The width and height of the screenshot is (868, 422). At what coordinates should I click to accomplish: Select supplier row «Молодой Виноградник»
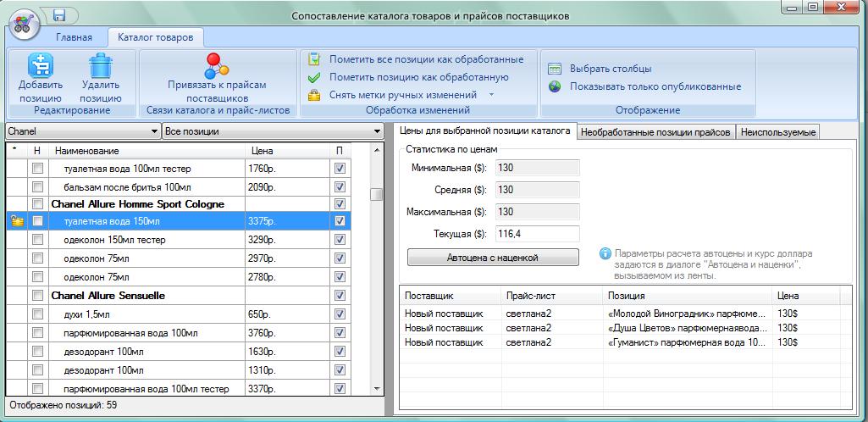coord(626,314)
